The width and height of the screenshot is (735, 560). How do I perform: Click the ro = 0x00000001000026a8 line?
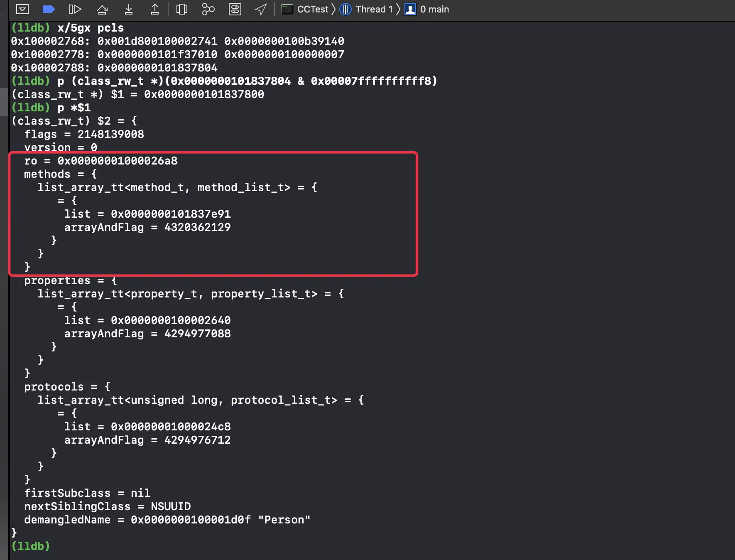point(100,161)
